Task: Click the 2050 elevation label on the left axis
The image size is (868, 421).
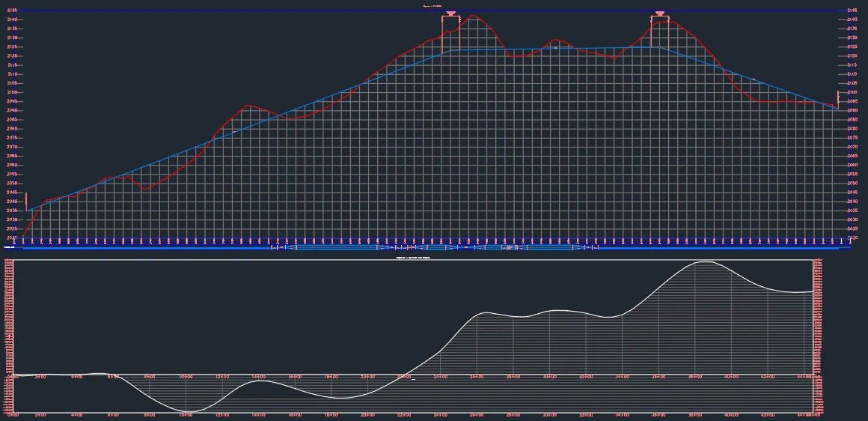Action: point(13,184)
